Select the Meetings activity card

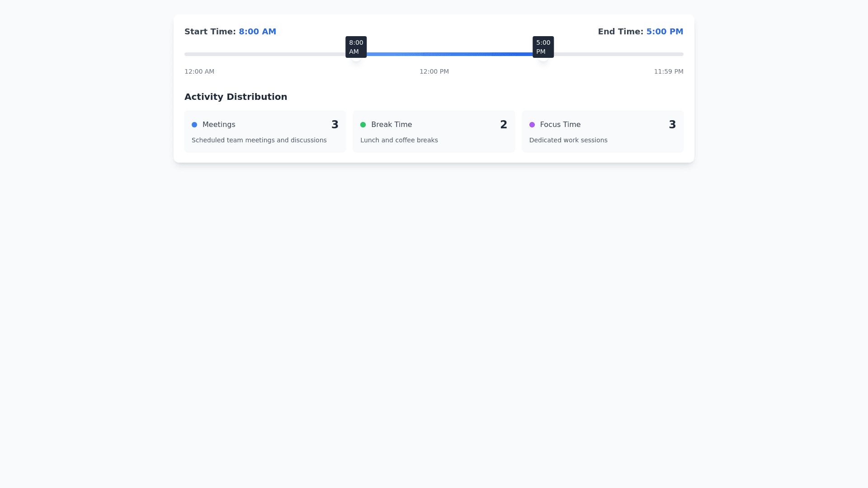pyautogui.click(x=265, y=131)
